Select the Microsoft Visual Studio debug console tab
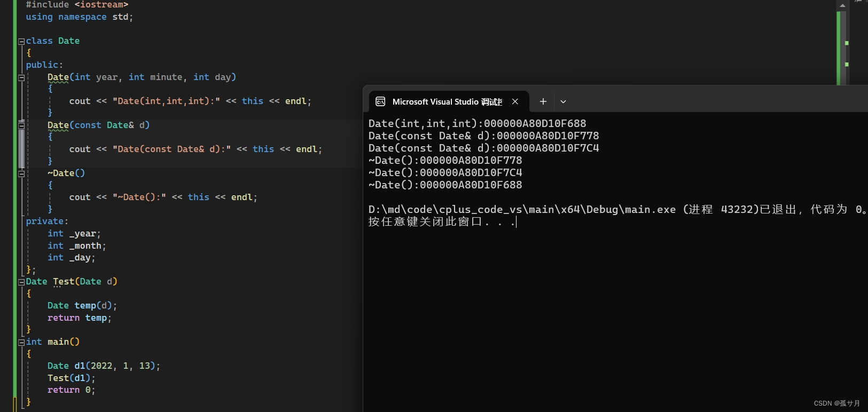868x412 pixels. point(449,101)
